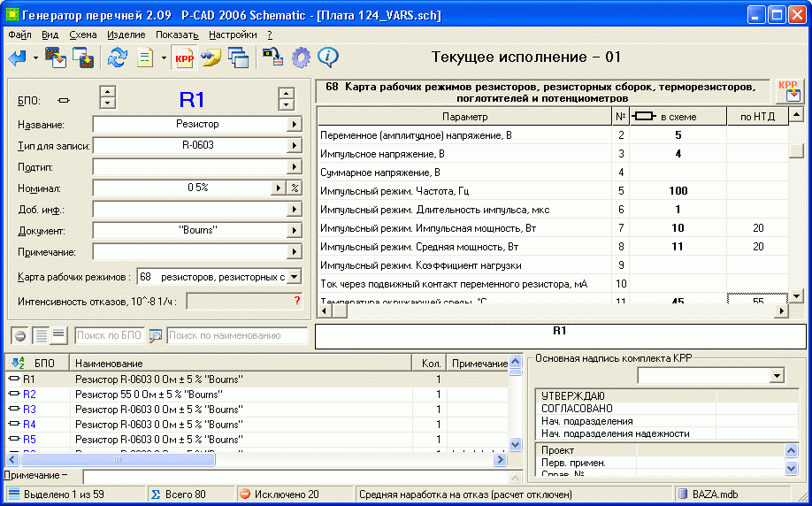Click the arrow button of Тип для записи field
The height and width of the screenshot is (506, 812).
click(295, 146)
